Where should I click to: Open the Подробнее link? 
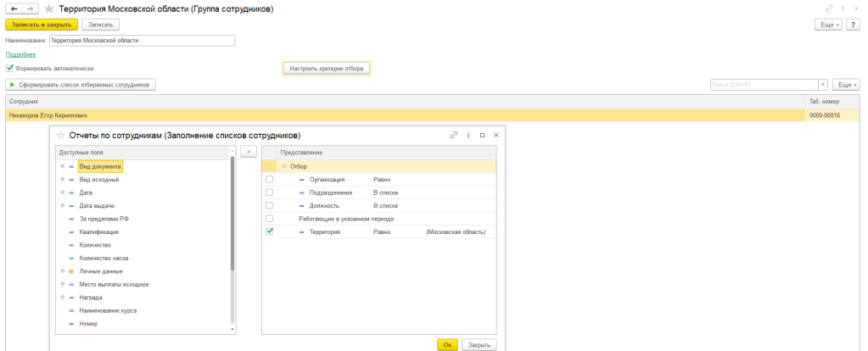(x=20, y=54)
